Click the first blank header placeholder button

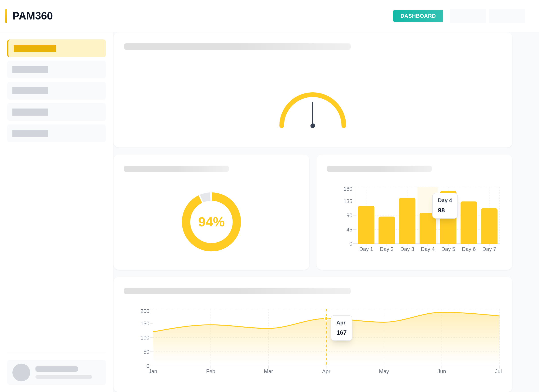point(468,16)
